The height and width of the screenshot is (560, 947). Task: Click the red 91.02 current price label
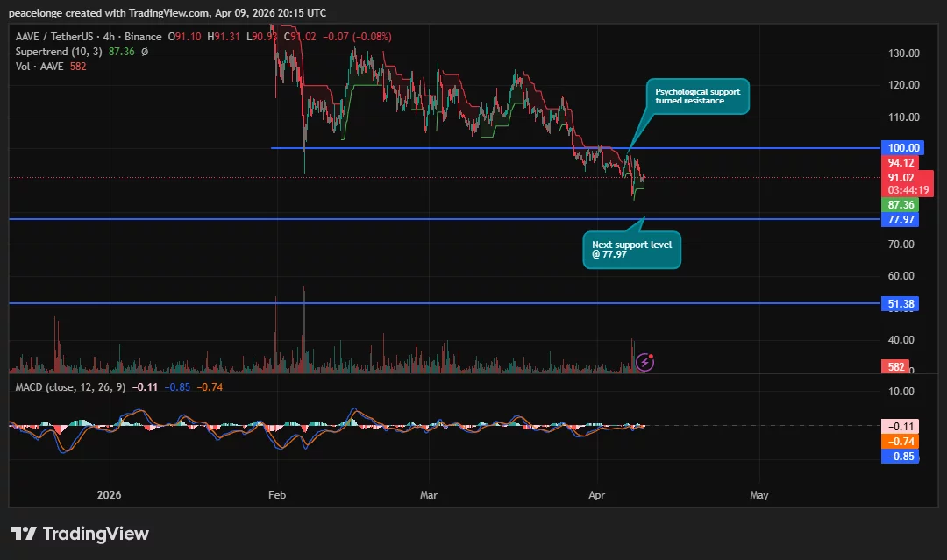coord(903,179)
